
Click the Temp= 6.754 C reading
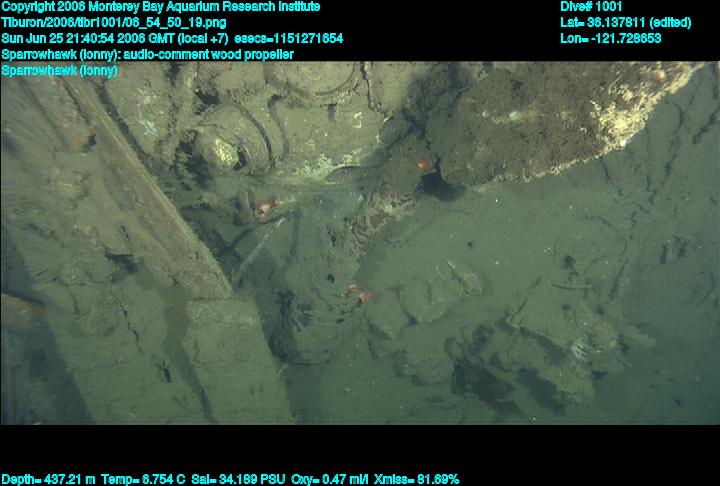point(143,480)
